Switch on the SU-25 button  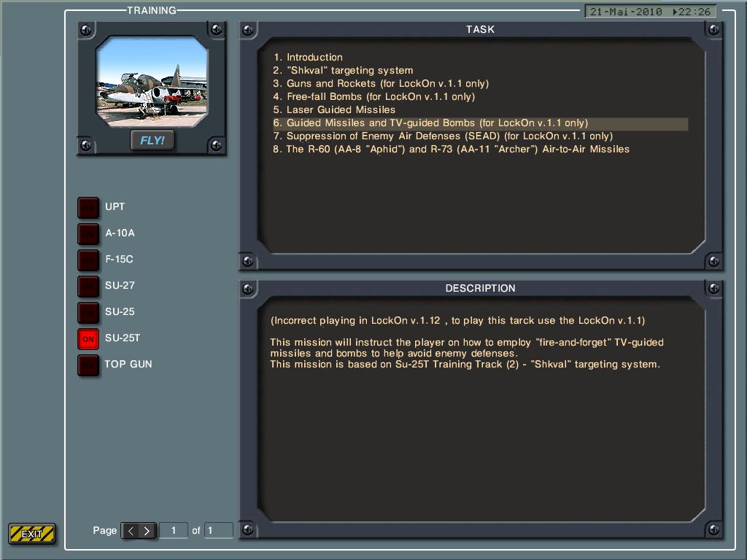point(88,312)
